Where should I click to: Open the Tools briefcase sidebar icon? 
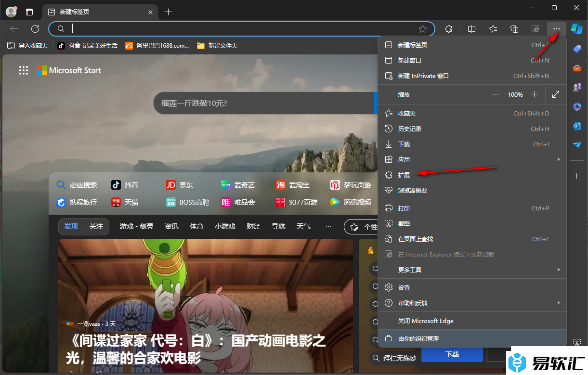pyautogui.click(x=577, y=68)
